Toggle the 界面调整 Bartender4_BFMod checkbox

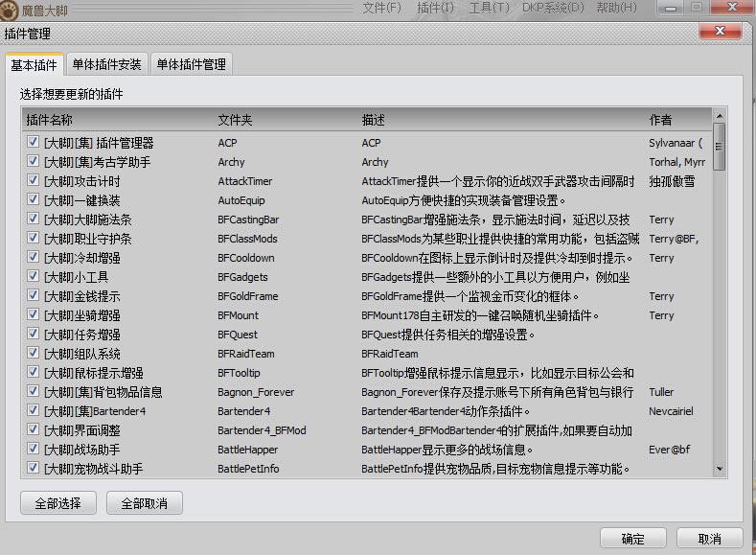[x=33, y=429]
